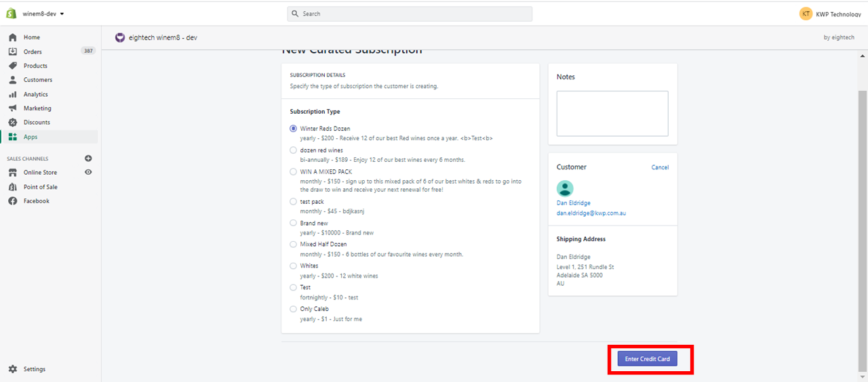Click the Products tag icon
868x382 pixels.
[x=12, y=66]
